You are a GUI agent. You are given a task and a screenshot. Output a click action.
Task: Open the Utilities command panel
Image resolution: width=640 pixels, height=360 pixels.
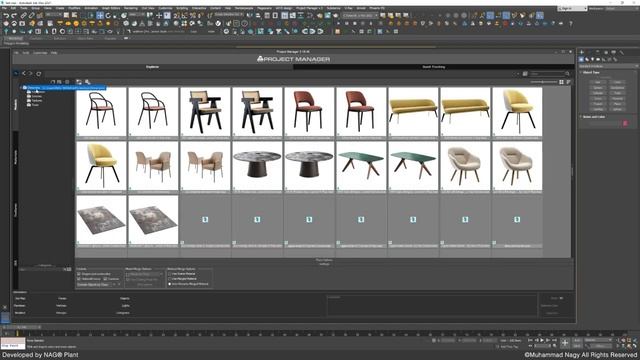(x=621, y=52)
